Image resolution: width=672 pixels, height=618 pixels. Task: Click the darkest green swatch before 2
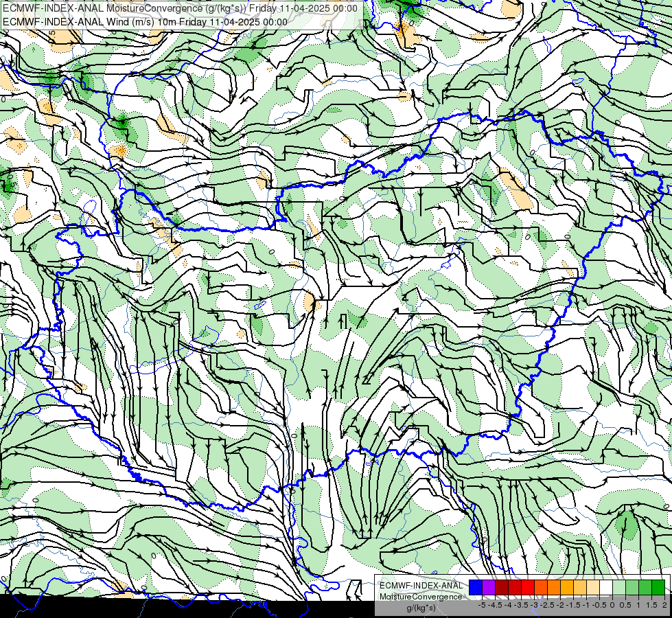658,588
